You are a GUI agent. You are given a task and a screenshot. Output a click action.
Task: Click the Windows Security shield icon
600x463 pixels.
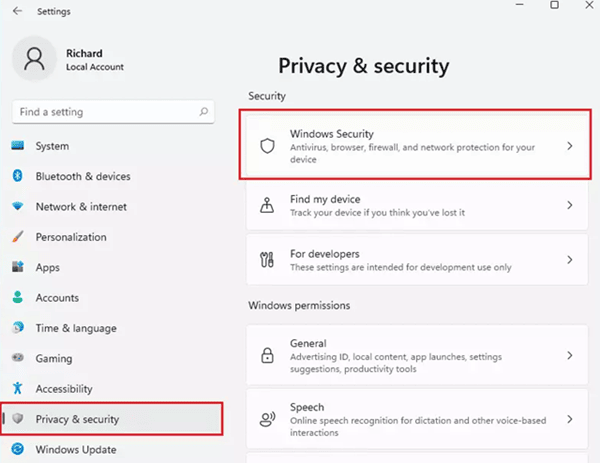click(x=267, y=146)
